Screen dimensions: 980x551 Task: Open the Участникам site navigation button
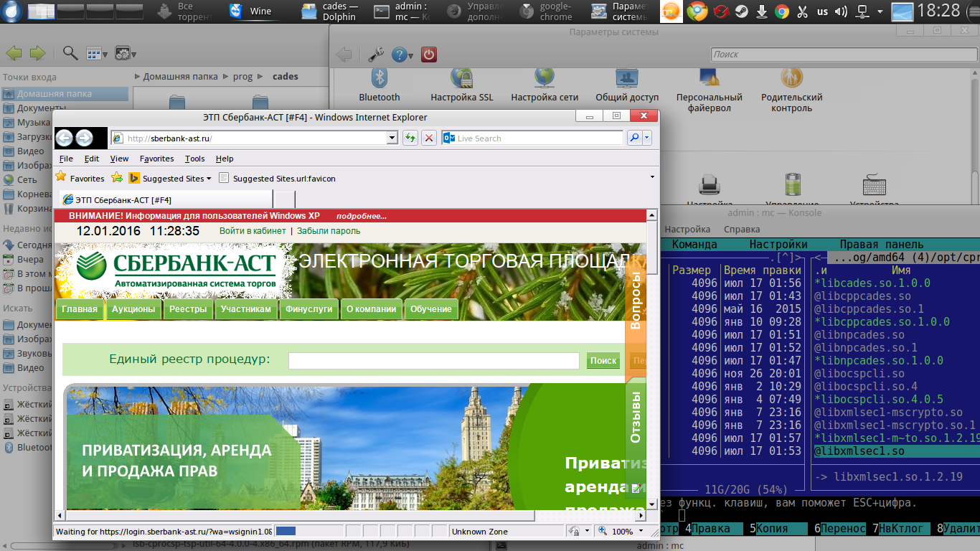click(246, 309)
